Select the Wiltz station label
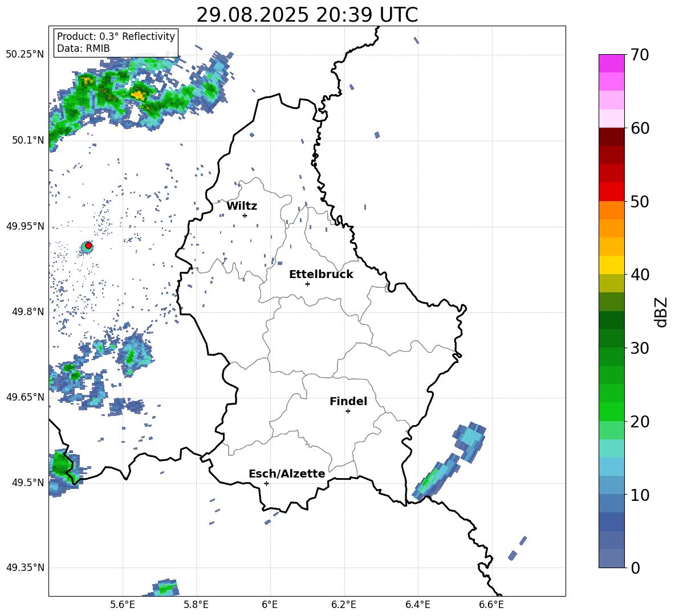The height and width of the screenshot is (616, 675). pos(242,206)
